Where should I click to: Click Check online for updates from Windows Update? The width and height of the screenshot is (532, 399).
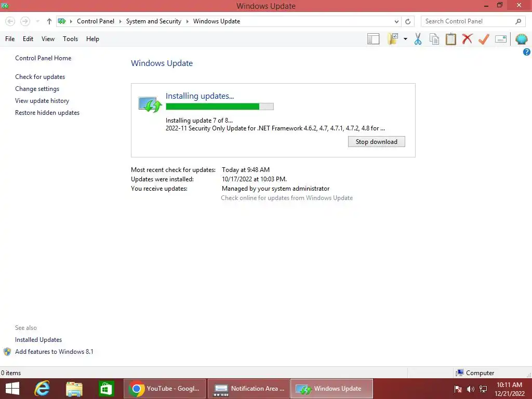[x=287, y=198]
